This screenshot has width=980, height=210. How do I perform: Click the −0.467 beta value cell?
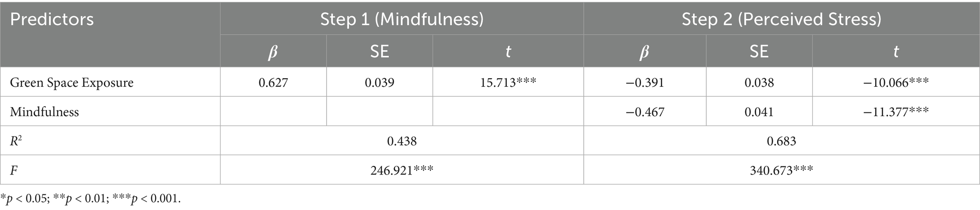[x=645, y=112]
